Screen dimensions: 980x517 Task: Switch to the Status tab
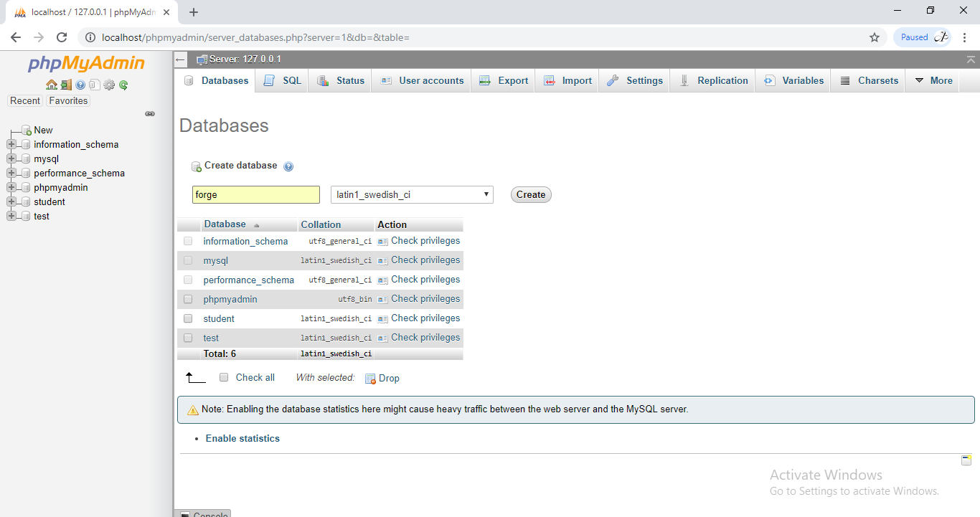[341, 81]
